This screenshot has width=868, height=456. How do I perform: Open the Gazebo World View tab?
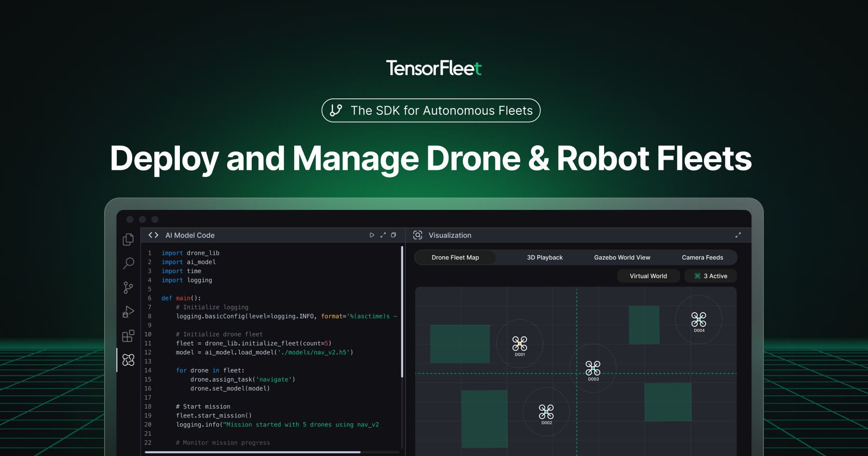click(622, 257)
